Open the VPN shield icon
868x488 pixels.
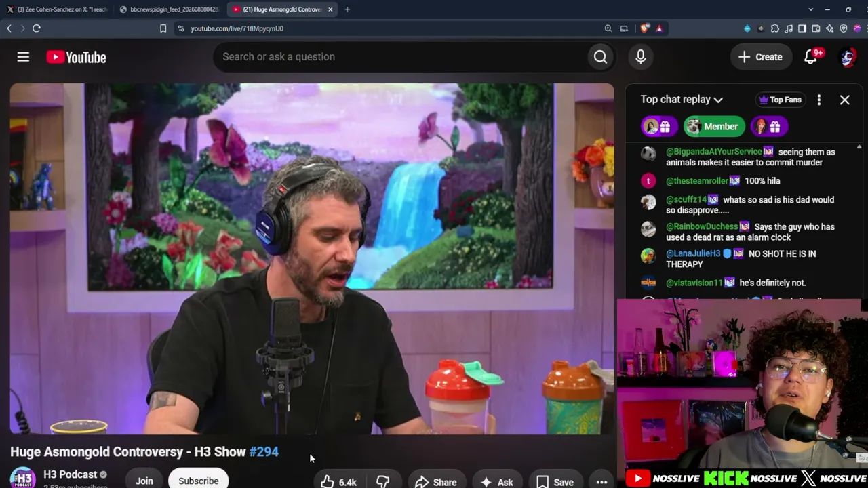(844, 28)
